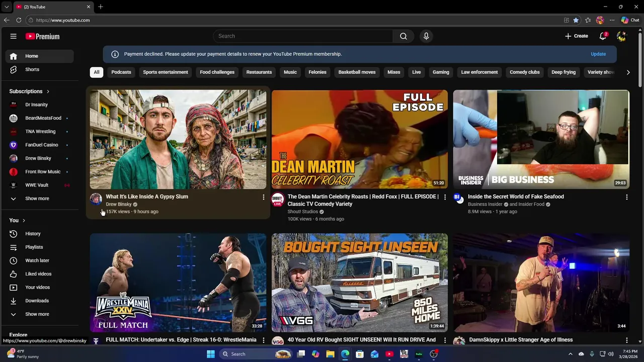Viewport: 644px width, 362px height.
Task: Open Liked videos in sidebar
Action: coord(39,274)
